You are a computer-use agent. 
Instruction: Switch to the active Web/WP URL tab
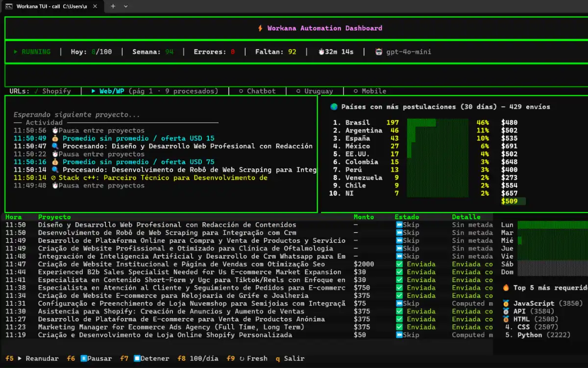(x=155, y=91)
